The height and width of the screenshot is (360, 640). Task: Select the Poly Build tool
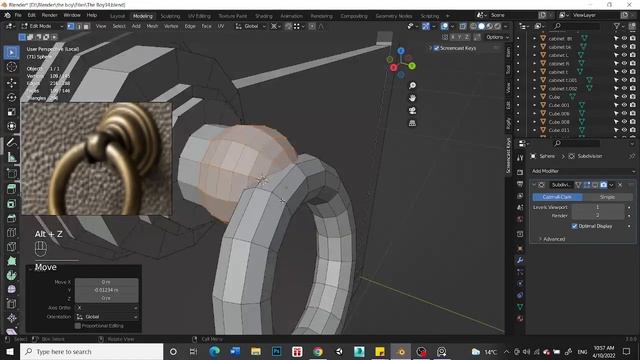(x=11, y=261)
